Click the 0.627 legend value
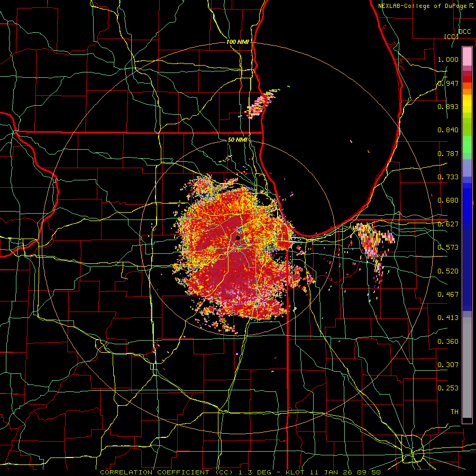The height and width of the screenshot is (476, 476). pos(448,224)
